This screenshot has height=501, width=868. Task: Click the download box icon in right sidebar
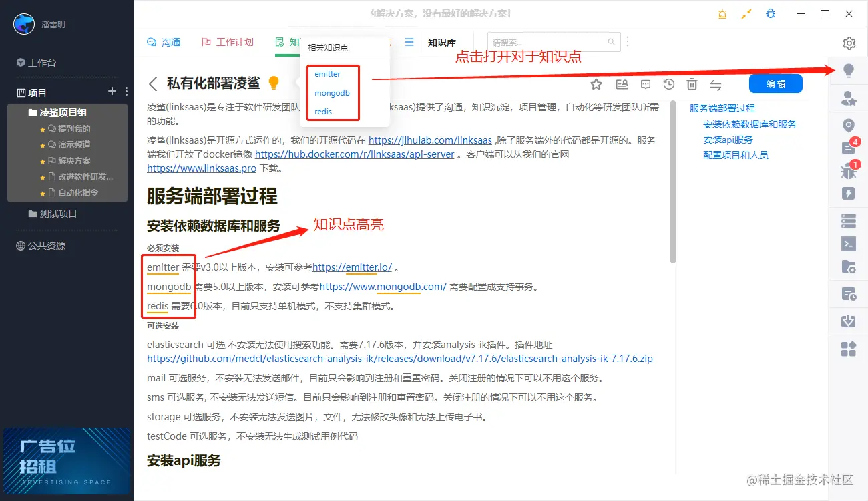click(849, 321)
